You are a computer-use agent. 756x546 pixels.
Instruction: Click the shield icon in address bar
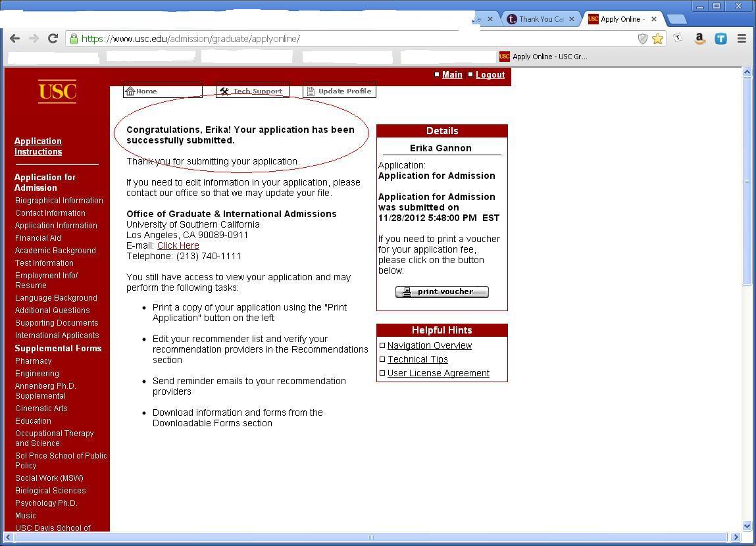[x=643, y=39]
